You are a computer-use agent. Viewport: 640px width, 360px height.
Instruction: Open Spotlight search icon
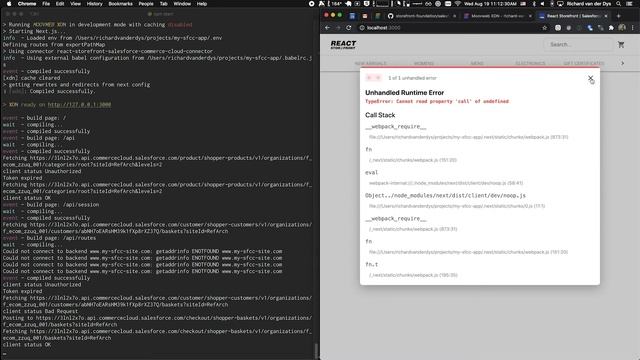[x=619, y=4]
